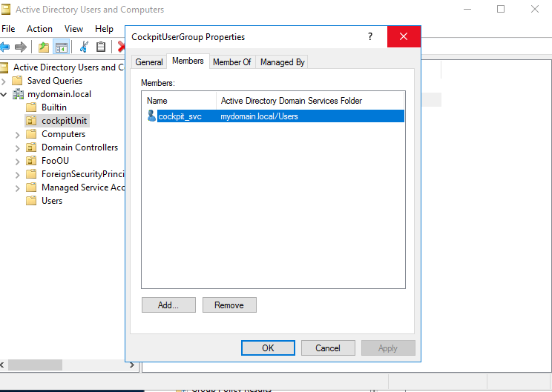
Task: Remove the selected member
Action: (x=229, y=305)
